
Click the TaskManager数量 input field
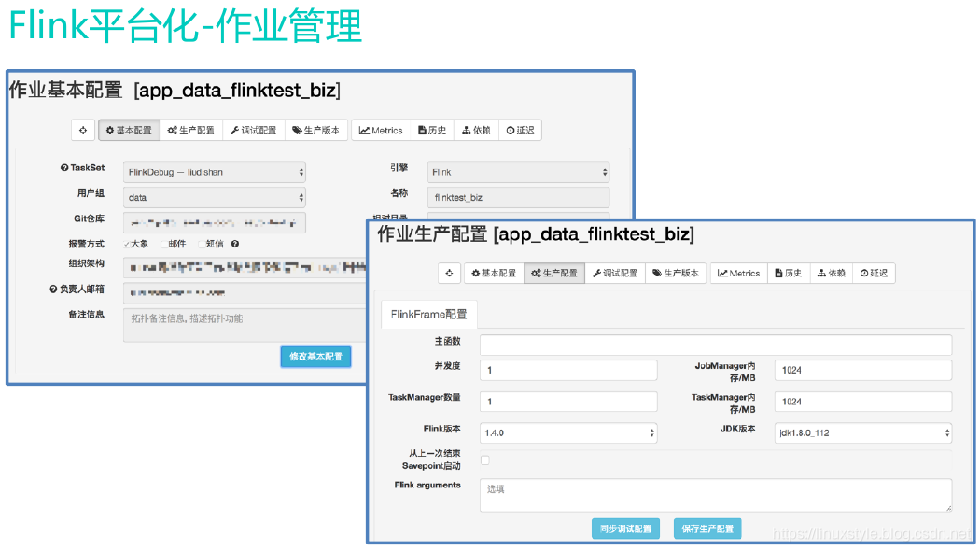(568, 401)
